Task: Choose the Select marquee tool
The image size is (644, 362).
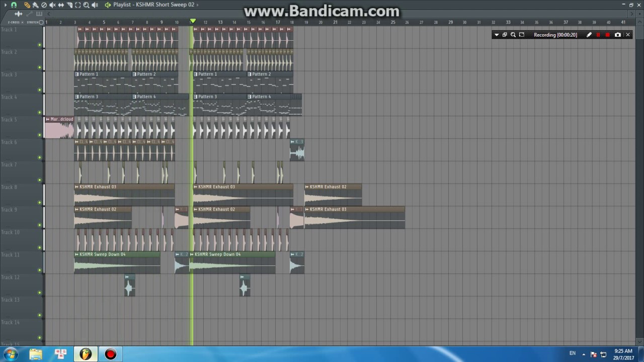Action: (77, 5)
